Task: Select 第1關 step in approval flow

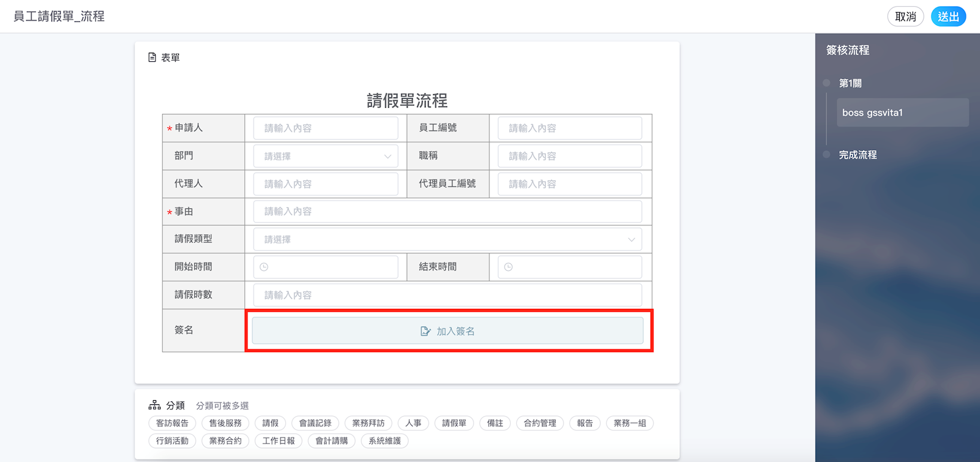Action: pyautogui.click(x=850, y=83)
